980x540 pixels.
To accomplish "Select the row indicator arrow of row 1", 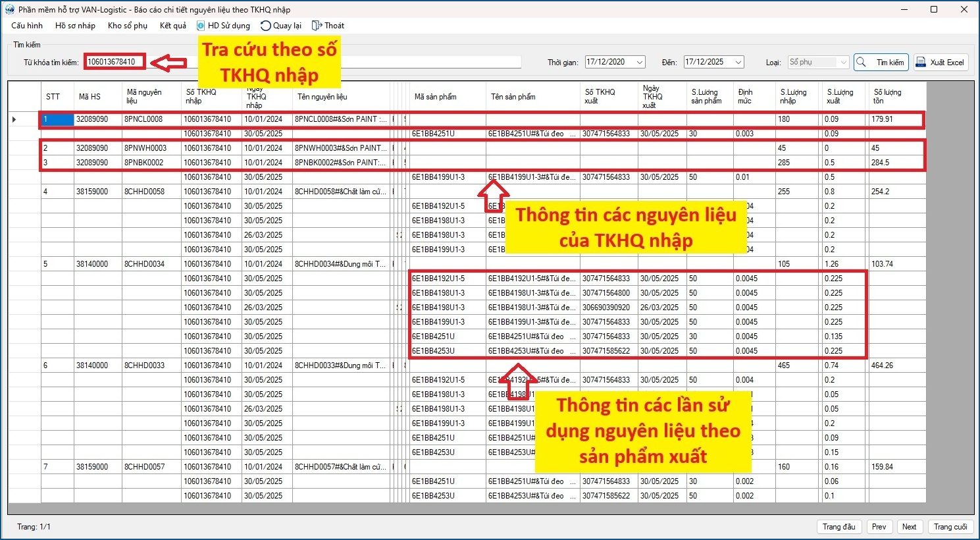I will tap(14, 119).
